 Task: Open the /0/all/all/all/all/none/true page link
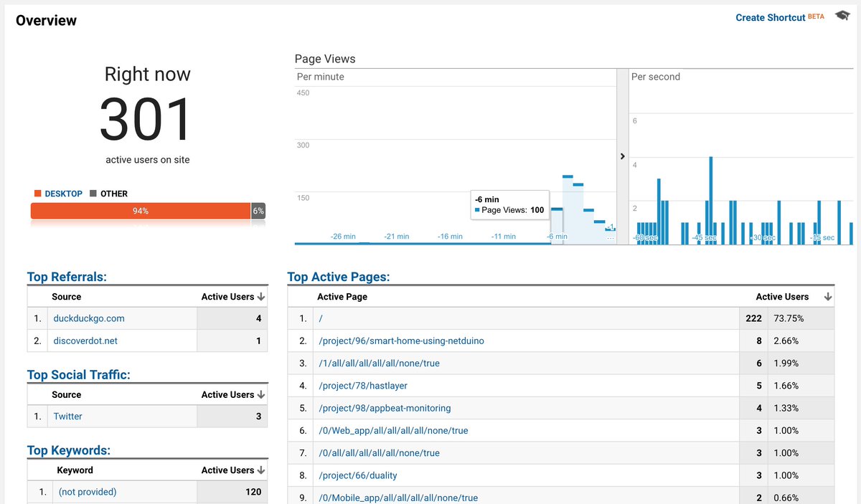[x=380, y=453]
